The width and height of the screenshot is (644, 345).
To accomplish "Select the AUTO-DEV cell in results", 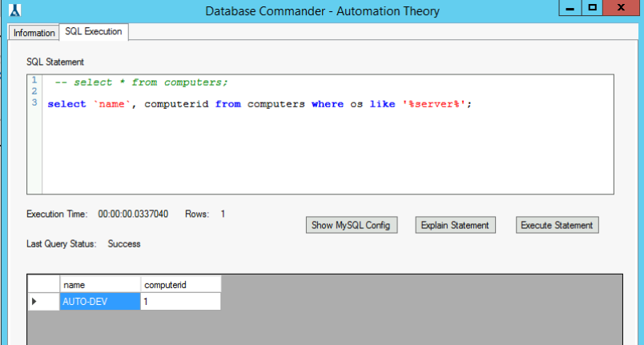I will (99, 302).
